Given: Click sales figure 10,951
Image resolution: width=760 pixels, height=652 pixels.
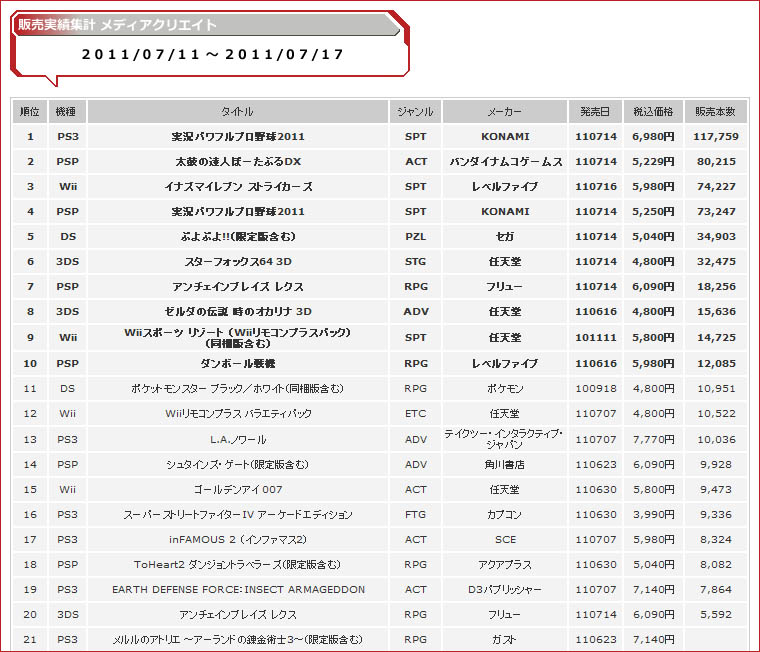Looking at the screenshot, I should pyautogui.click(x=716, y=389).
